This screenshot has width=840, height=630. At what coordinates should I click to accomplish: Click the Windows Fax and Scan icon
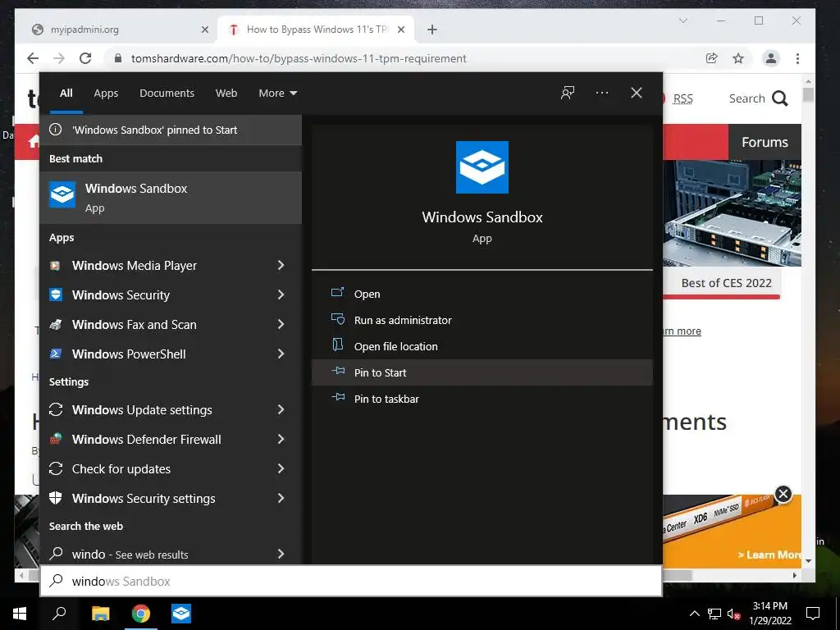(56, 324)
